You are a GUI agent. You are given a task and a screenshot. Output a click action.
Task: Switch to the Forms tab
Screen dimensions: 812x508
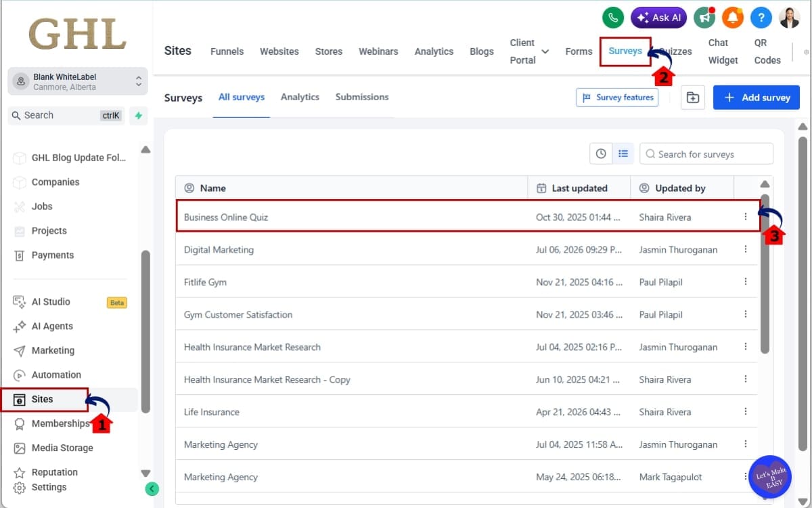[579, 51]
